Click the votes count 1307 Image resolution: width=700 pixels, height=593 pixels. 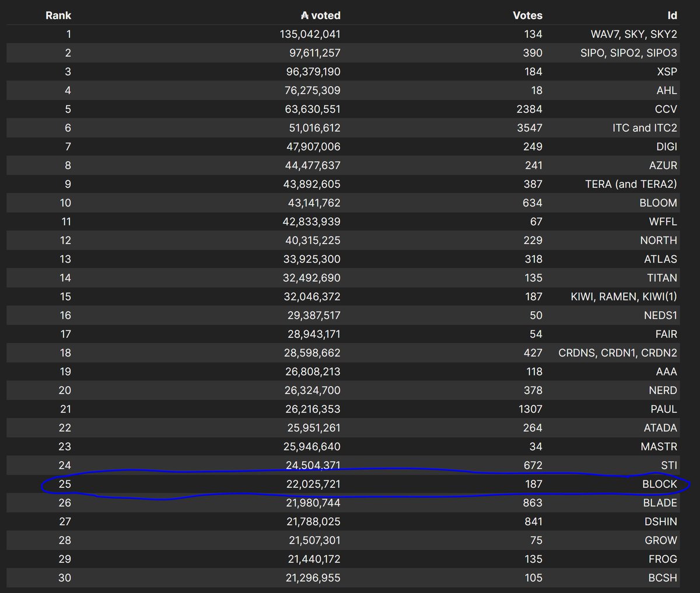[530, 408]
